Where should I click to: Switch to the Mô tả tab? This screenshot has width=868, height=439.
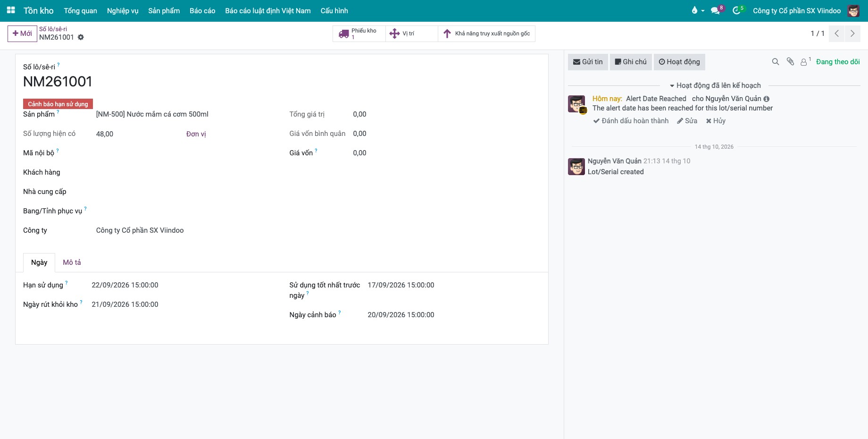tap(72, 262)
